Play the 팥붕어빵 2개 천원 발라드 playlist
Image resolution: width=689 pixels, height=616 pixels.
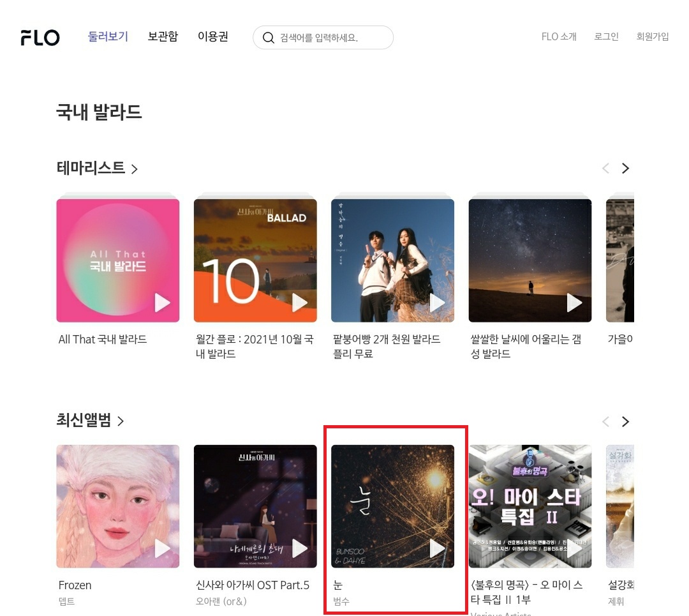[x=437, y=303]
